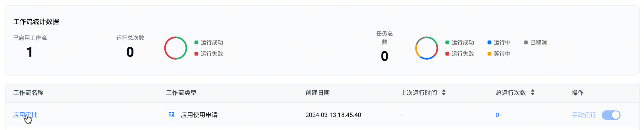Screen dimensions: 644x130
Task: Click the 创建日期 column header
Action: [x=317, y=93]
